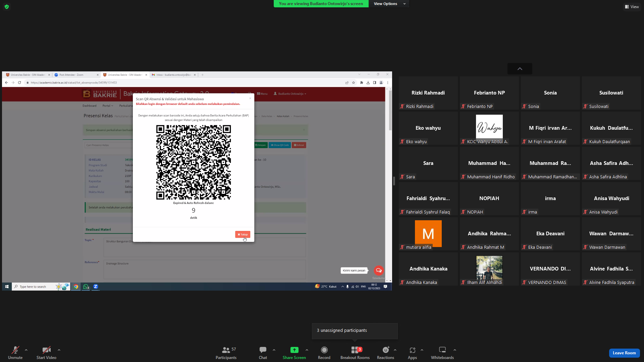
Task: Unmute the microphone
Action: (x=15, y=353)
